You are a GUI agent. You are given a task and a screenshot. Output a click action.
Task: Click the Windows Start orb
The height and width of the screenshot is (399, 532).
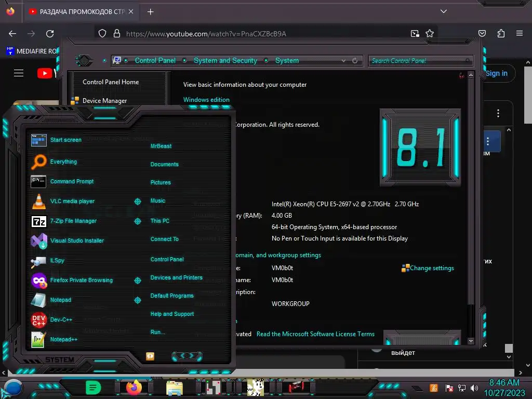(13, 389)
